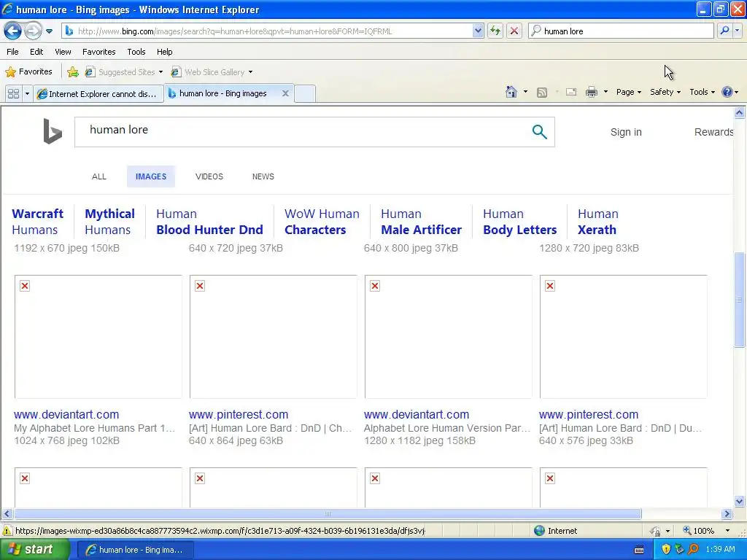The image size is (747, 560).
Task: Switch to the ALL results tab
Action: coord(99,176)
